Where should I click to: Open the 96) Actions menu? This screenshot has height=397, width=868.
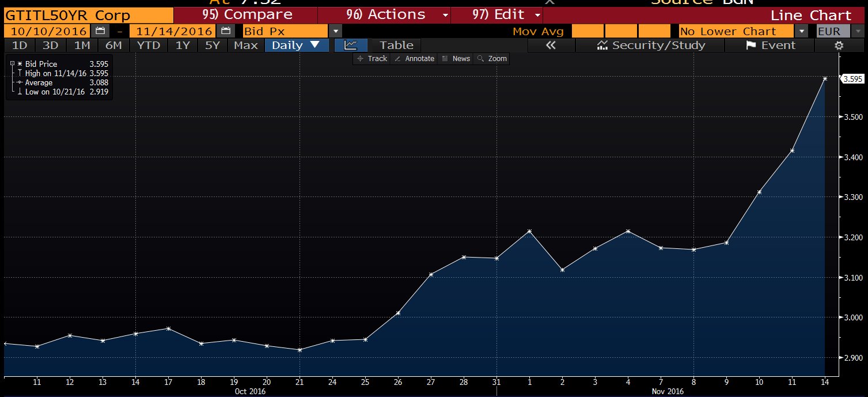[x=384, y=15]
